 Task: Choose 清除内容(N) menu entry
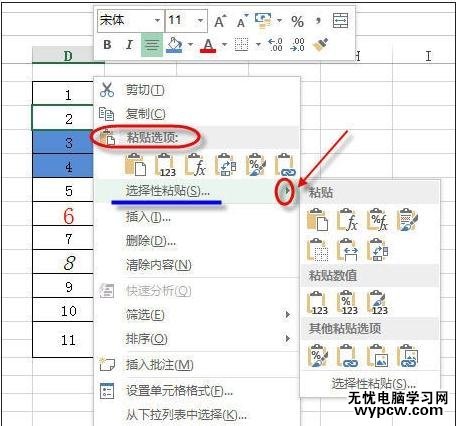(197, 265)
